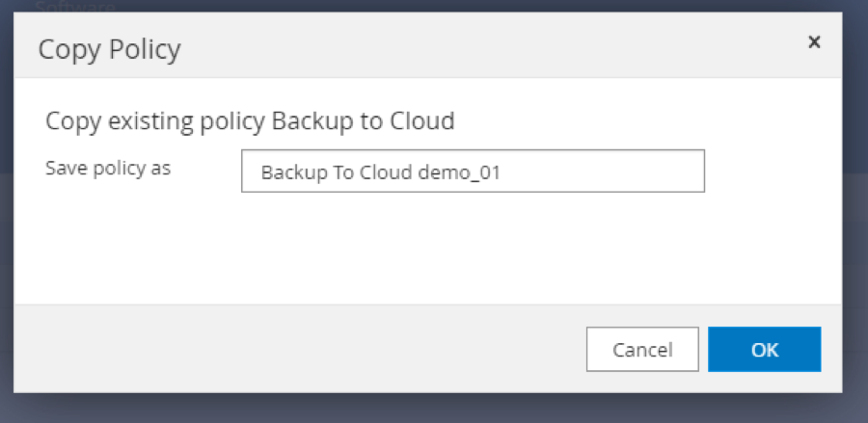Click the dimmed background outside the dialog
The width and height of the screenshot is (868, 423).
point(434,409)
